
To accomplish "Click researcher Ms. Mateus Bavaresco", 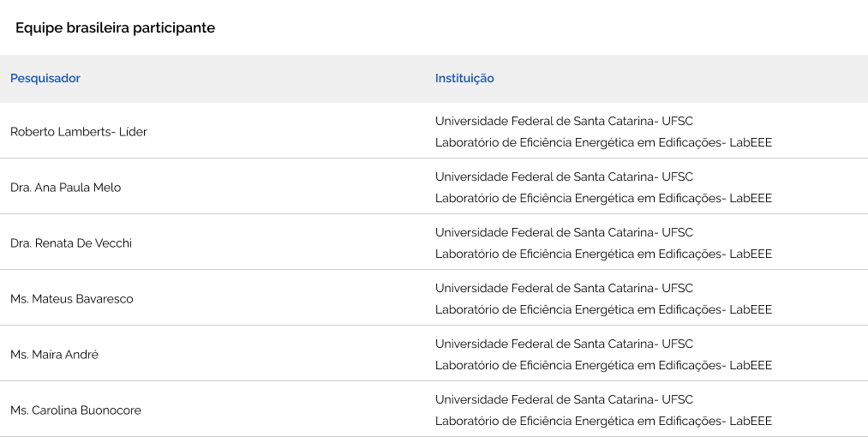I will click(72, 299).
